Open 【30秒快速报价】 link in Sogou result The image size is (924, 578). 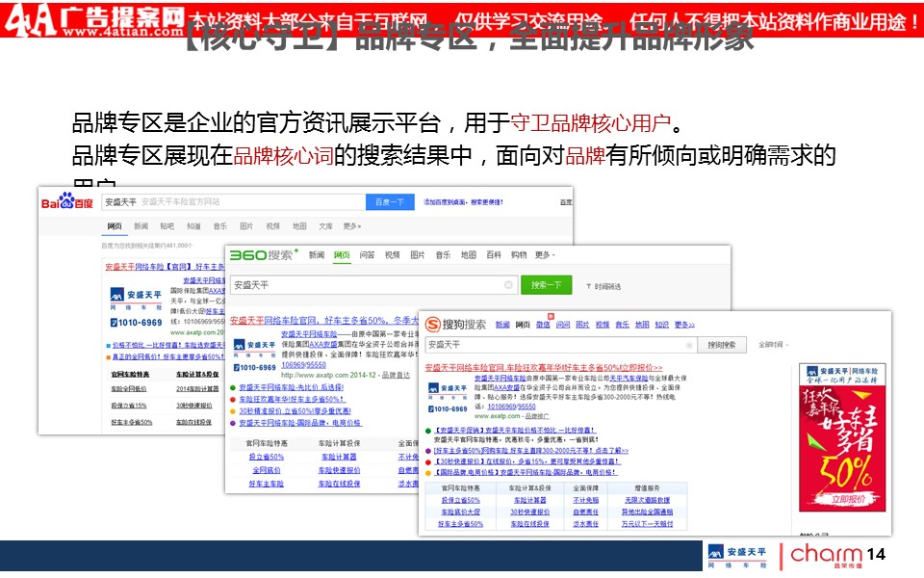click(x=526, y=461)
